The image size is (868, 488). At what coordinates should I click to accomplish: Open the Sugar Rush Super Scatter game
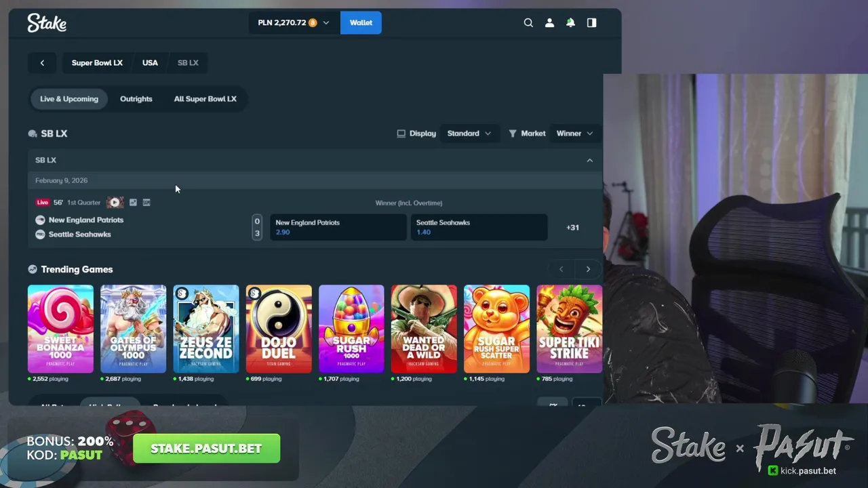coord(496,329)
